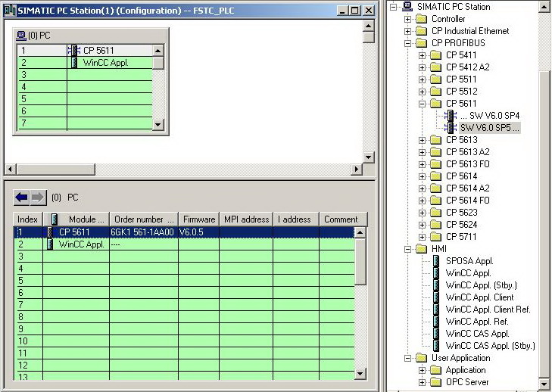Screen dimensions: 552x392
Task: Close the SIMATIC PC Station configuration window
Action: (x=368, y=11)
